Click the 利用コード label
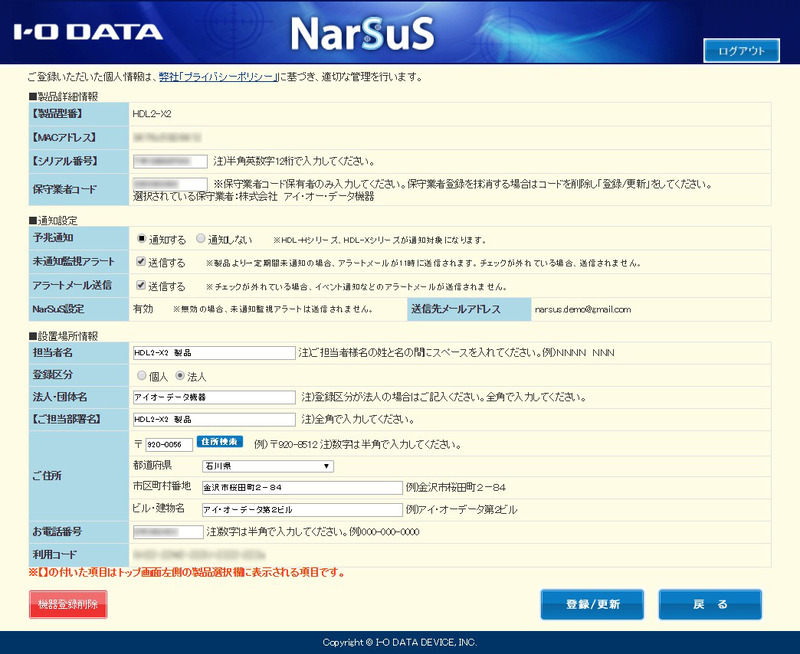The width and height of the screenshot is (800, 654). pyautogui.click(x=55, y=555)
